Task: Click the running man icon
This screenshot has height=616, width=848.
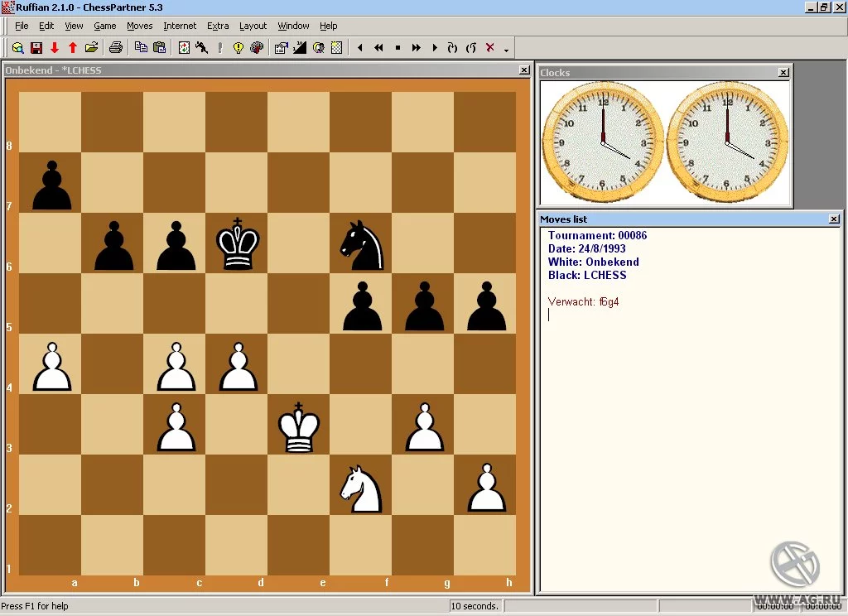Action: [202, 47]
